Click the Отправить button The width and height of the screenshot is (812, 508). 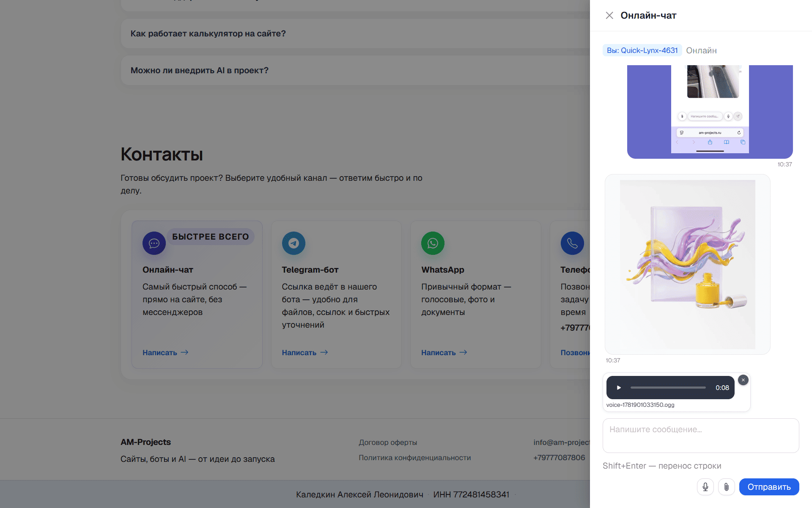click(x=769, y=487)
